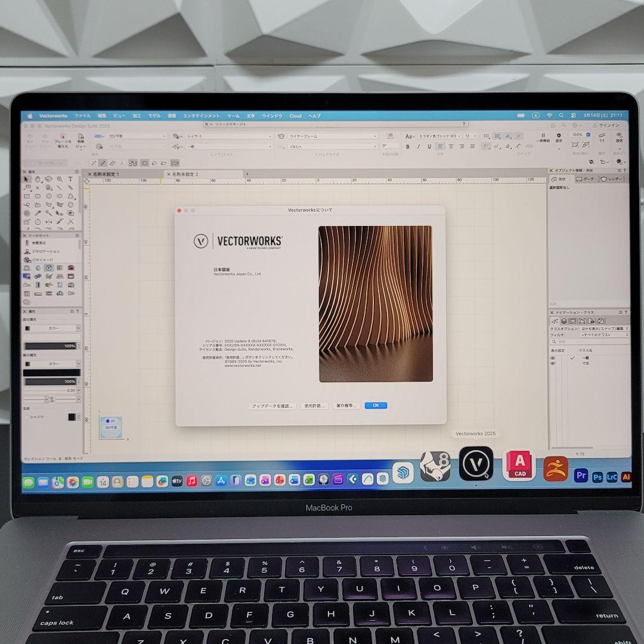Select the Selection arrow tool

[x=27, y=179]
